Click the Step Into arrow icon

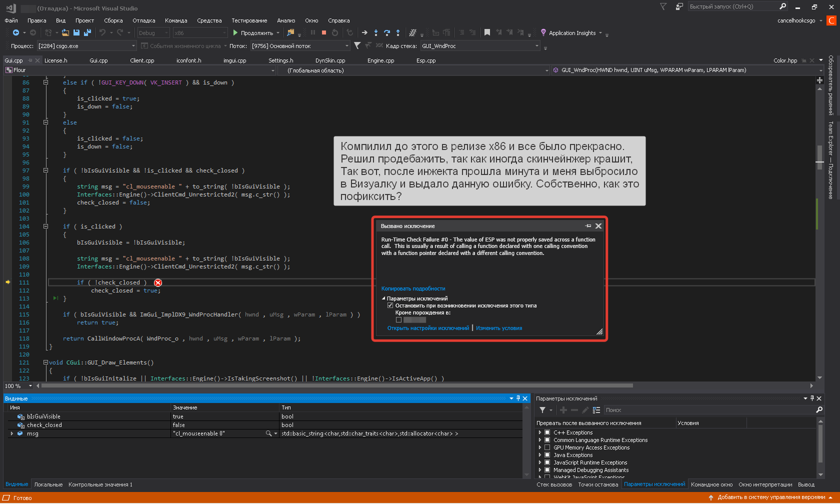click(376, 33)
